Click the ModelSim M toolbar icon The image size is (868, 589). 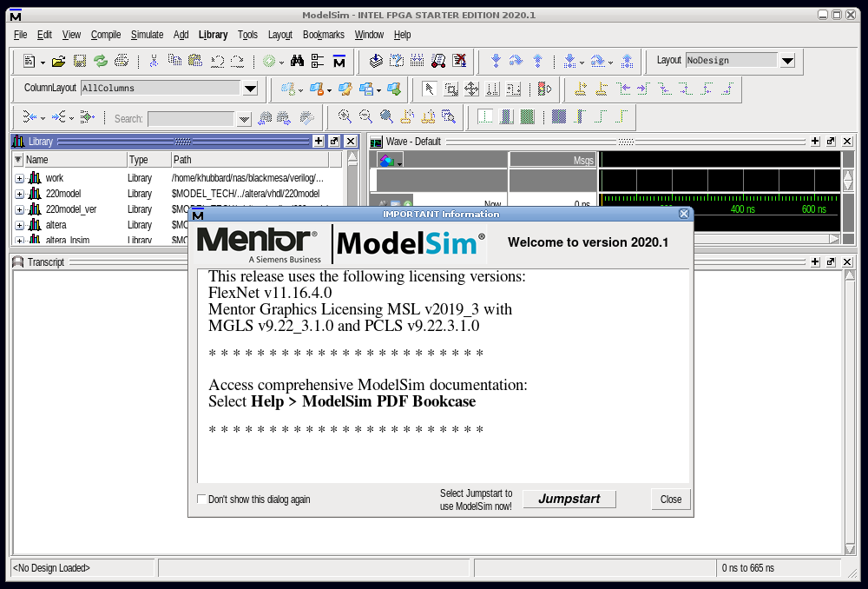click(339, 61)
